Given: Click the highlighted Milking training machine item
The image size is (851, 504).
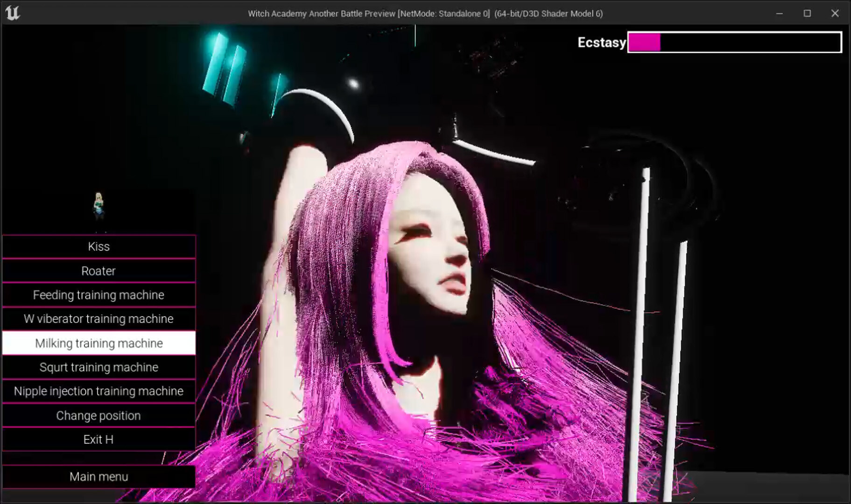Looking at the screenshot, I should tap(98, 343).
